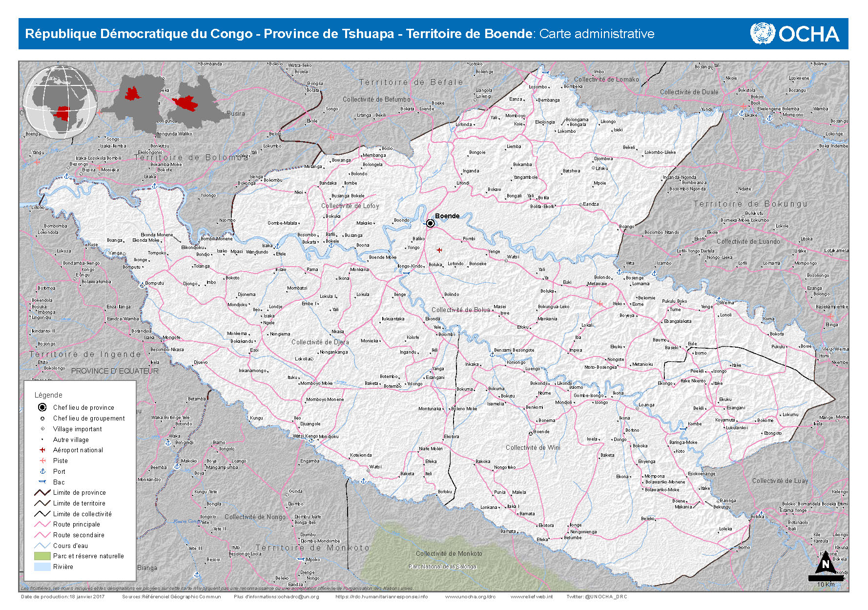Click the 10 Km scale bar
The width and height of the screenshot is (868, 610).
(x=826, y=579)
